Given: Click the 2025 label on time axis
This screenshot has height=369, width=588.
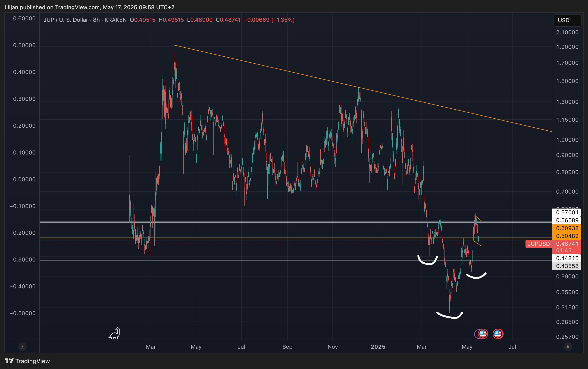Looking at the screenshot, I should coord(378,347).
